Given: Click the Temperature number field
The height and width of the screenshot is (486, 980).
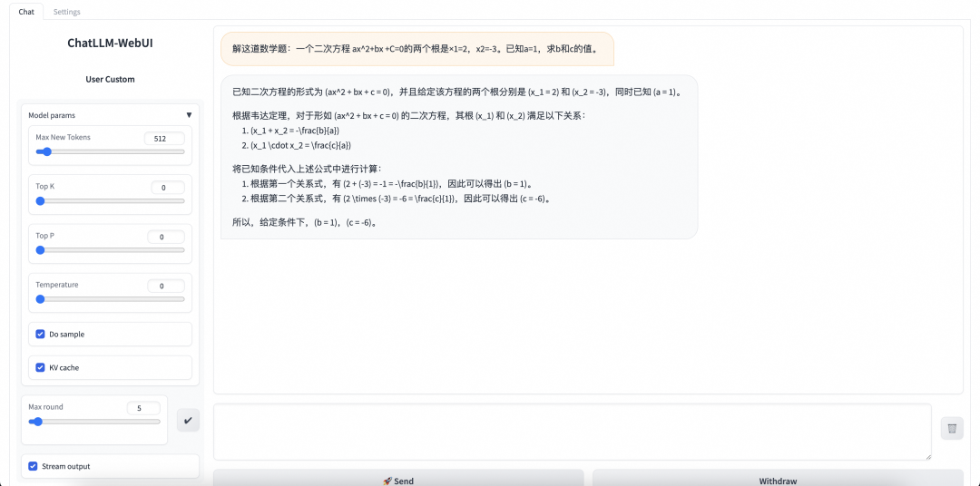Looking at the screenshot, I should pyautogui.click(x=166, y=287).
